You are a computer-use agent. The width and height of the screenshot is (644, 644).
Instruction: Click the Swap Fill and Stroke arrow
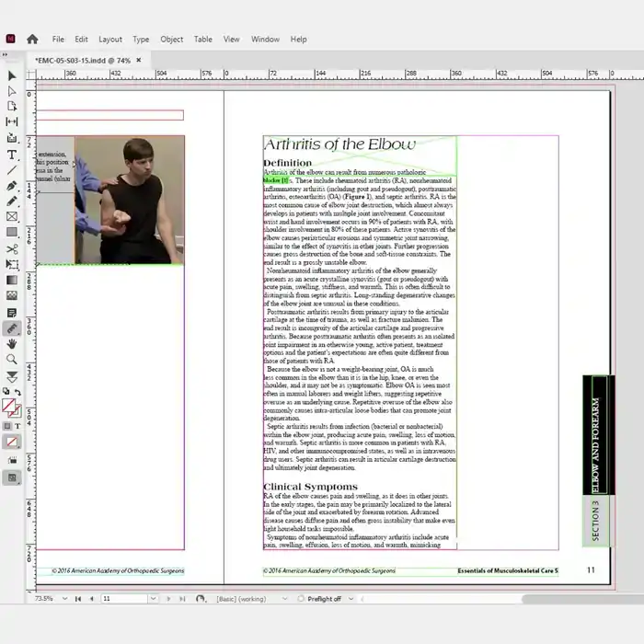(x=17, y=392)
